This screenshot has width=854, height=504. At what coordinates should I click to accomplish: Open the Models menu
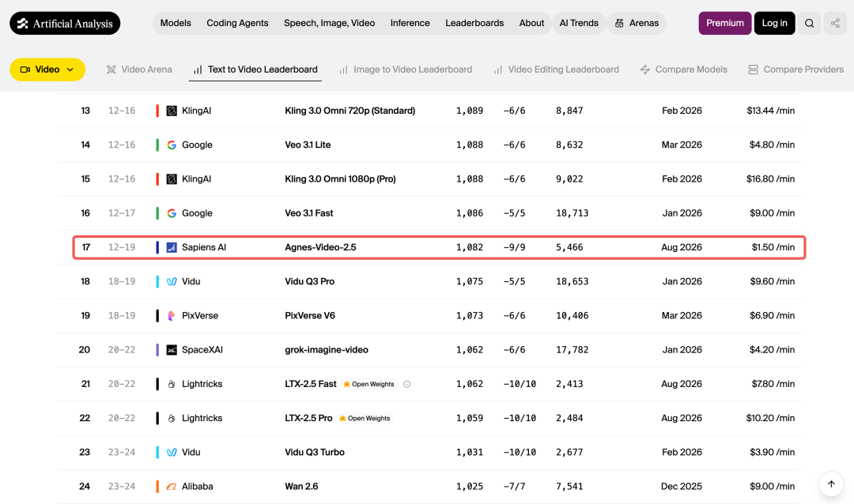(x=176, y=23)
